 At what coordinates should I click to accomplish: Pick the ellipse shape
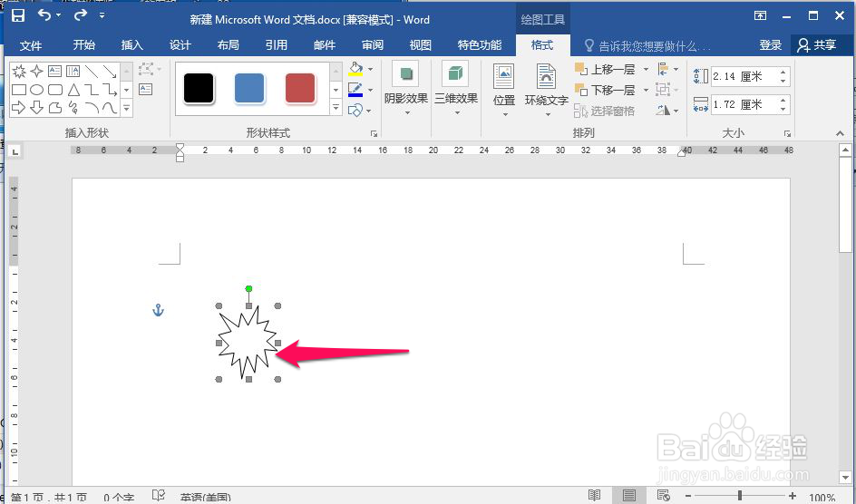point(36,90)
